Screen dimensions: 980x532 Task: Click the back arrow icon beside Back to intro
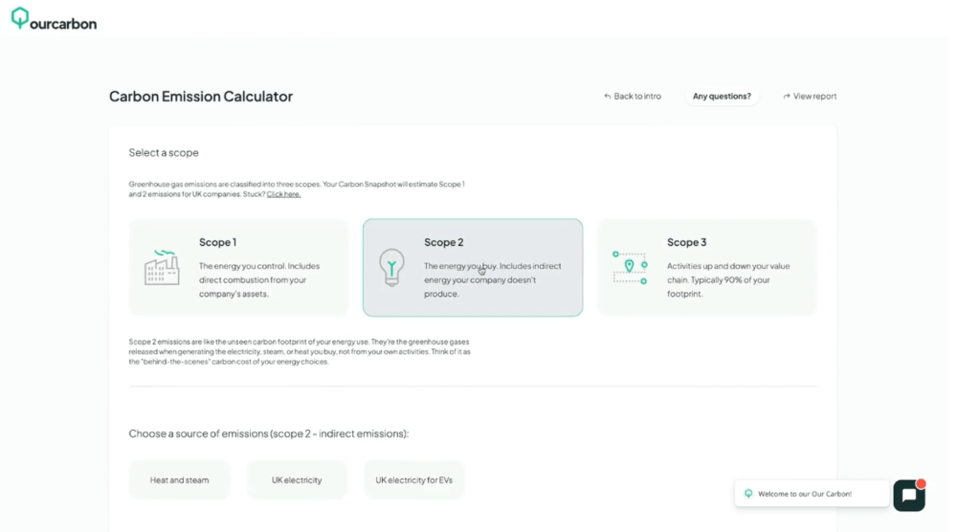(x=607, y=97)
